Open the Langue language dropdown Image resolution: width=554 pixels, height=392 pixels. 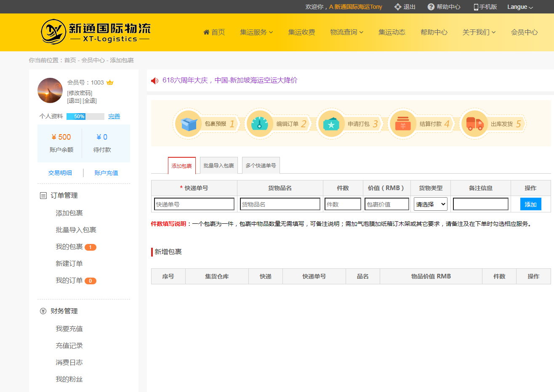pyautogui.click(x=520, y=7)
